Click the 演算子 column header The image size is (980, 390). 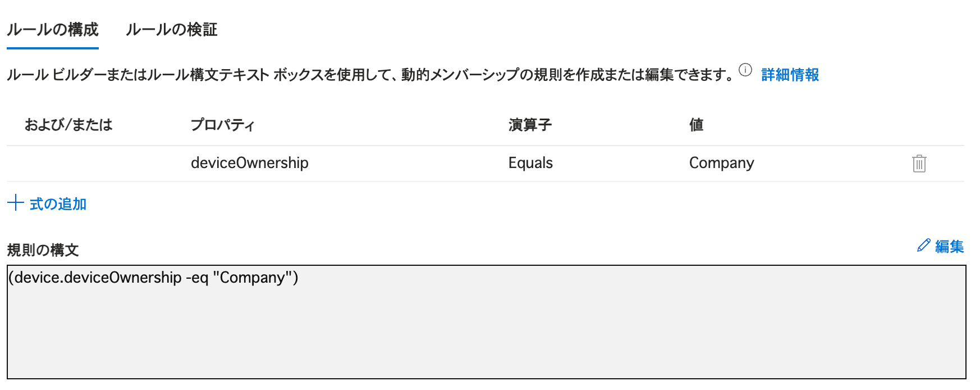(x=530, y=125)
